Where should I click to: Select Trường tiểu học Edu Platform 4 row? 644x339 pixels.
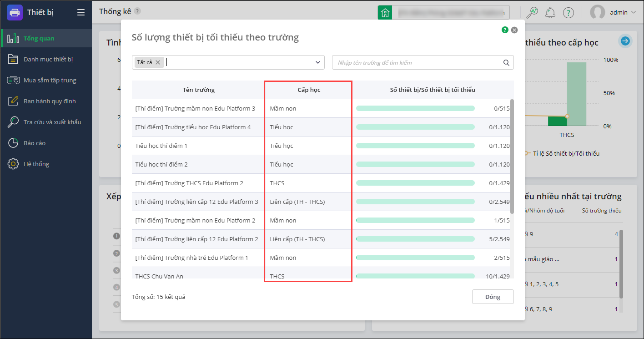click(x=321, y=127)
